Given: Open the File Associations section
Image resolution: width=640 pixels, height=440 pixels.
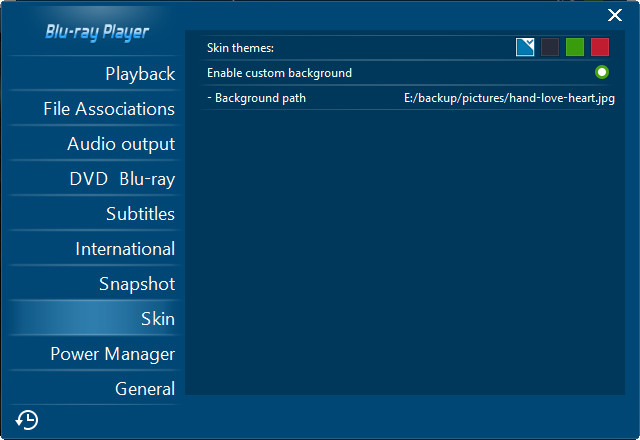Looking at the screenshot, I should click(x=94, y=109).
